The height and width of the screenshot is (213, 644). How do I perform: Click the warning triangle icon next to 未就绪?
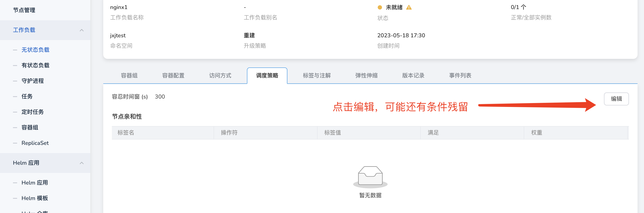coord(409,7)
